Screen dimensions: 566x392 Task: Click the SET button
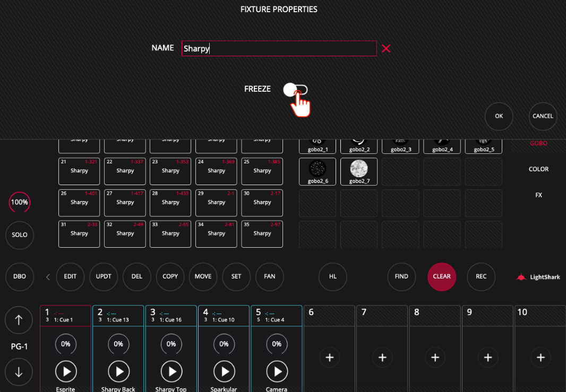click(x=236, y=276)
